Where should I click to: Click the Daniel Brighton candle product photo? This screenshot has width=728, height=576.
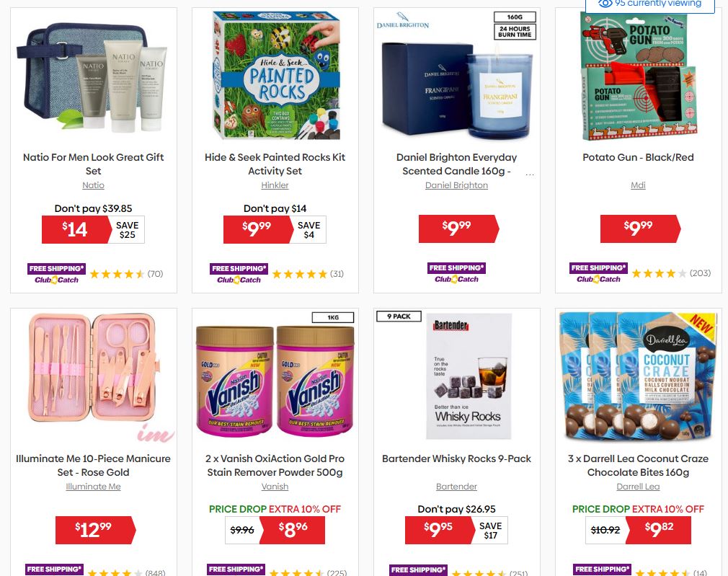457,76
